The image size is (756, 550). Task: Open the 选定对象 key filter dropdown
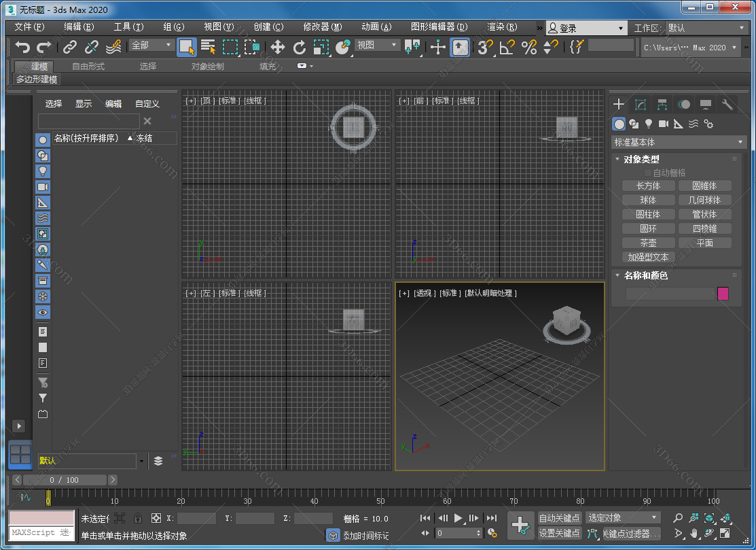click(623, 517)
